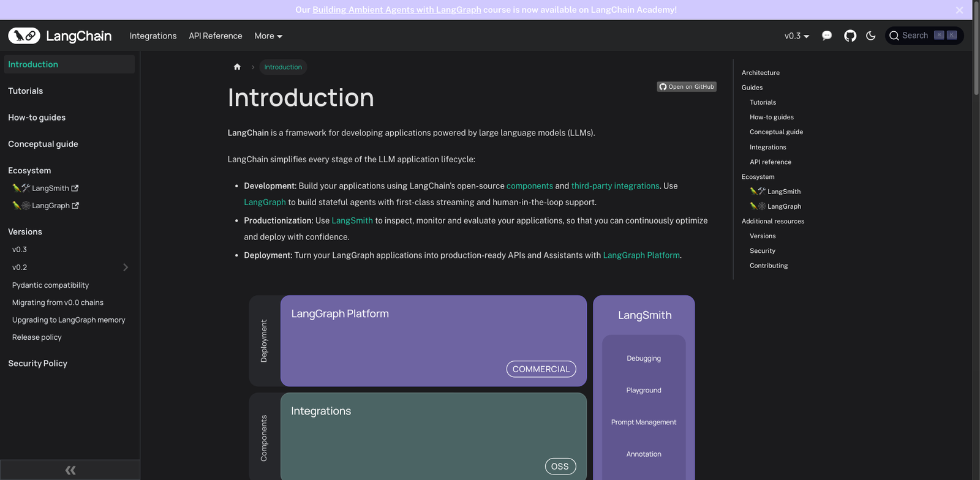Follow the components link in Development bullet

pyautogui.click(x=530, y=186)
